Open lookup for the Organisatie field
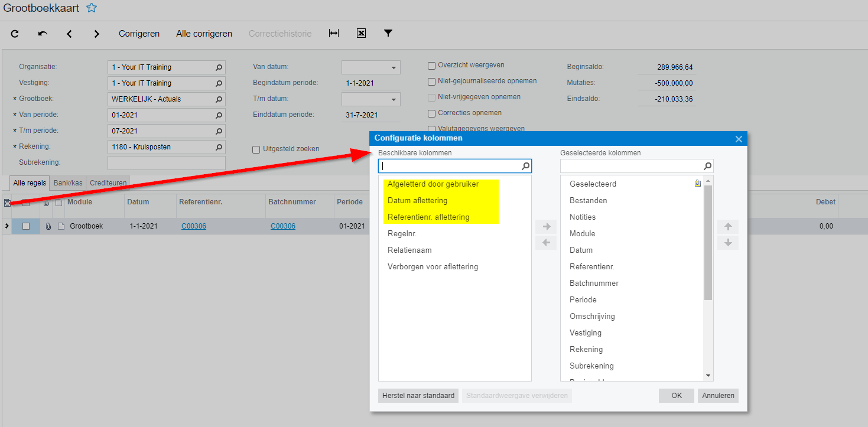The image size is (868, 427). pos(219,67)
